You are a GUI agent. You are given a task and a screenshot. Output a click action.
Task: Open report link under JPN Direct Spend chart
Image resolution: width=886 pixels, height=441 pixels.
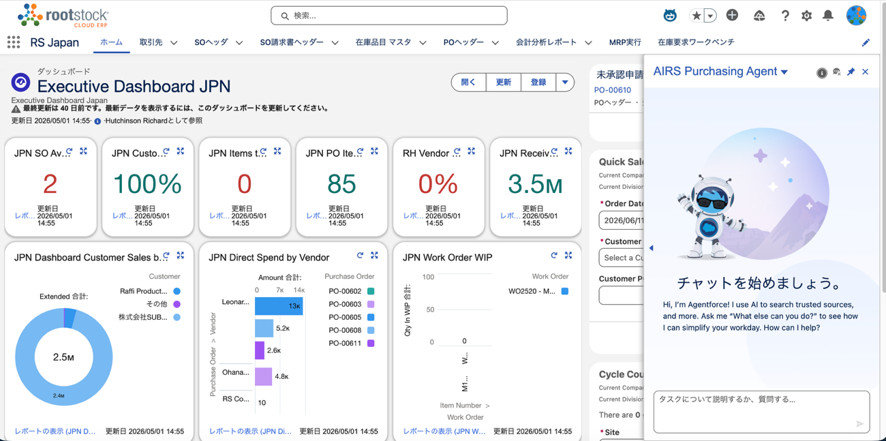coord(251,431)
